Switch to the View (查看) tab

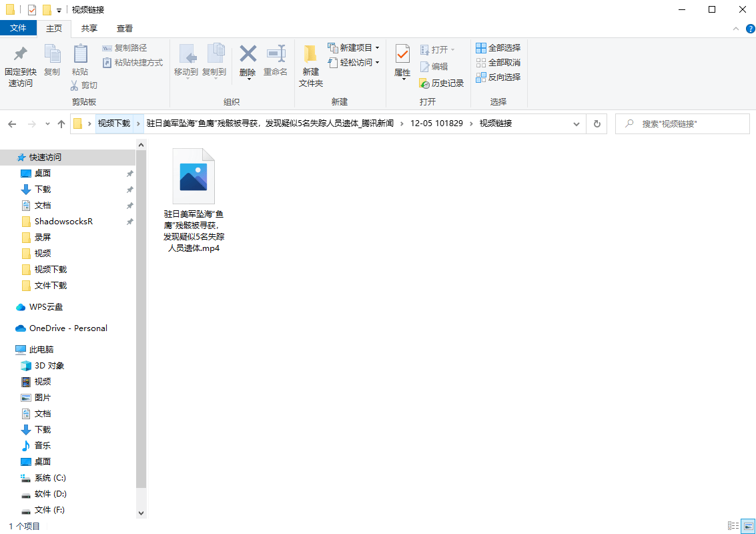pyautogui.click(x=124, y=29)
